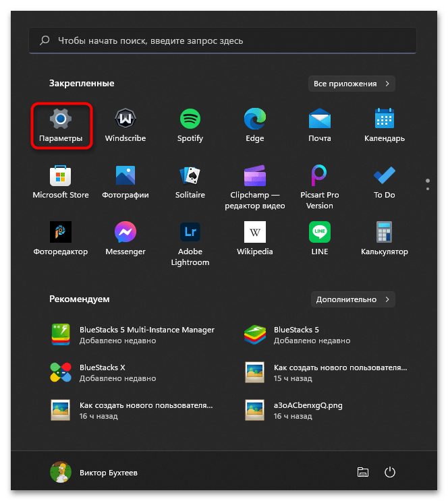The width and height of the screenshot is (448, 501).
Task: Open the File Explorer folder icon
Action: [x=362, y=472]
